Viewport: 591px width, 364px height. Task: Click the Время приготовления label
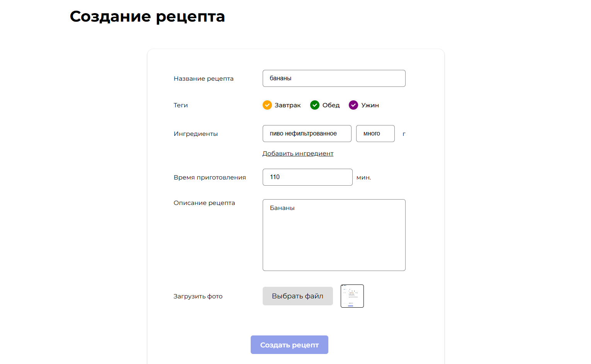[210, 178]
